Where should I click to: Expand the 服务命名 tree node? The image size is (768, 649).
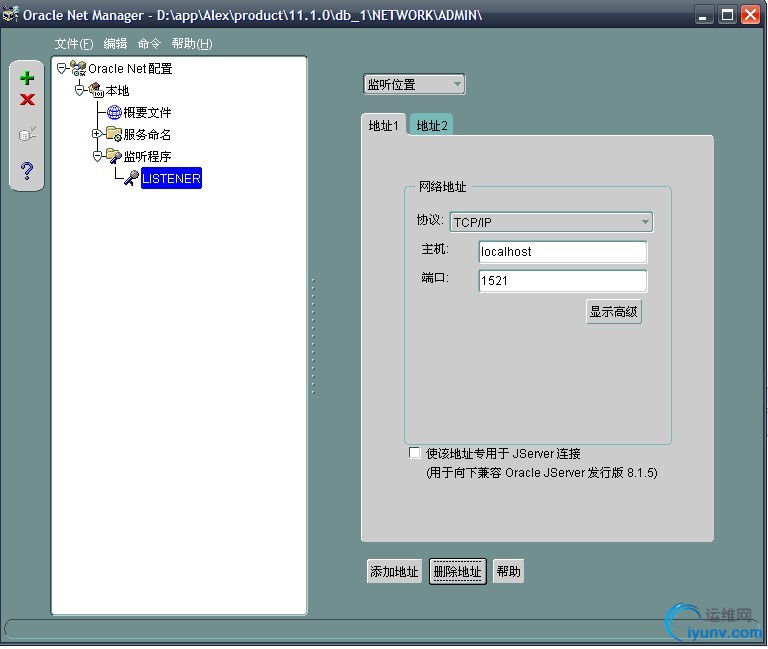[97, 133]
